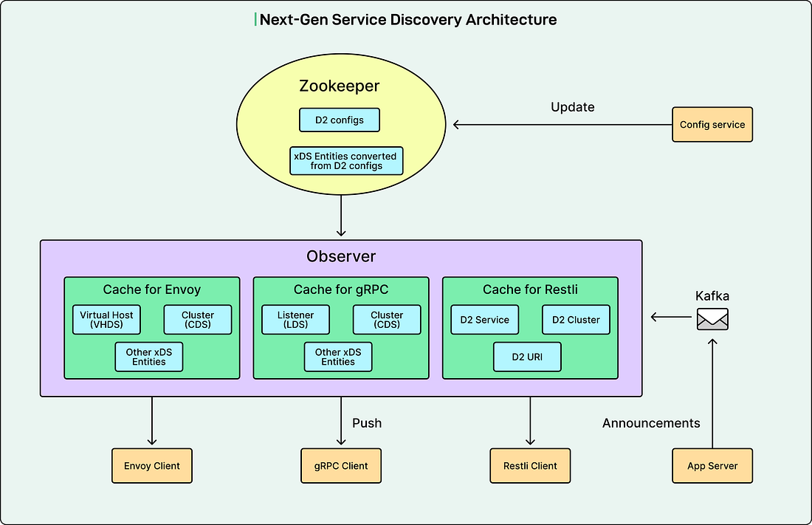Viewport: 812px width, 525px height.
Task: Click the Cache for Envoy heading
Action: tap(152, 289)
